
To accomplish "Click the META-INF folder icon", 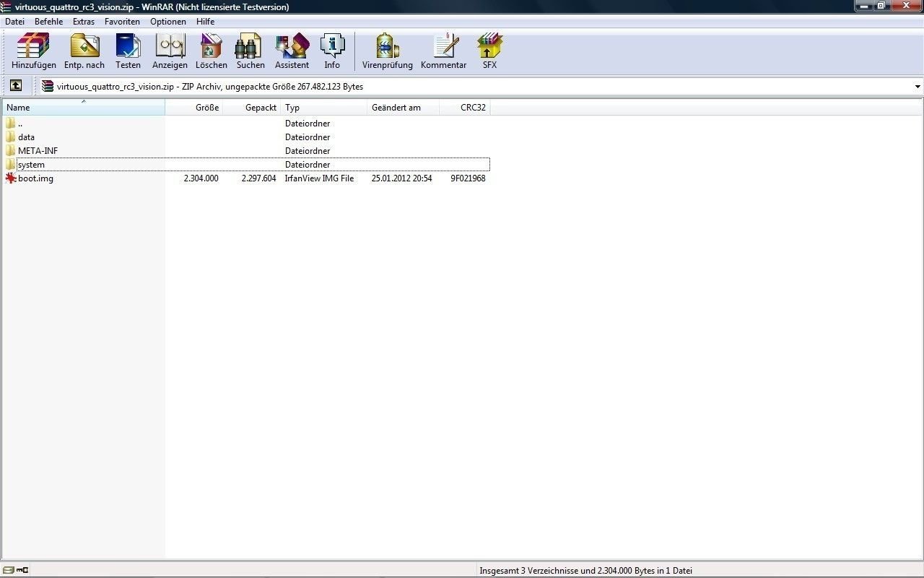I will point(10,150).
